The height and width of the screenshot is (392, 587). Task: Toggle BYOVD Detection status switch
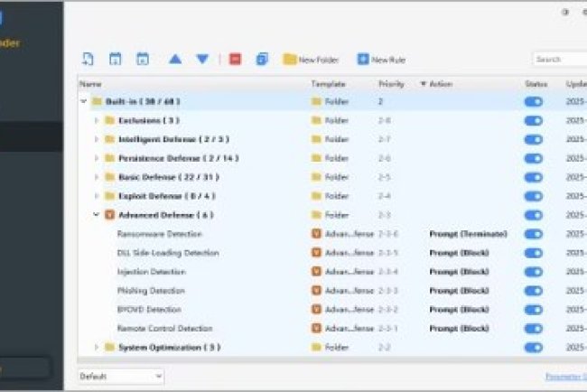534,310
